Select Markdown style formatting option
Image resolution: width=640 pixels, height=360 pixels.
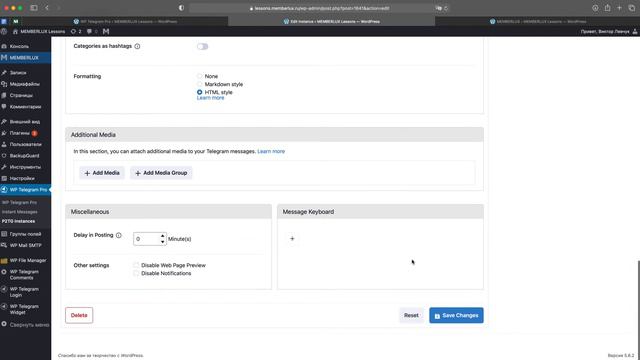pyautogui.click(x=200, y=84)
